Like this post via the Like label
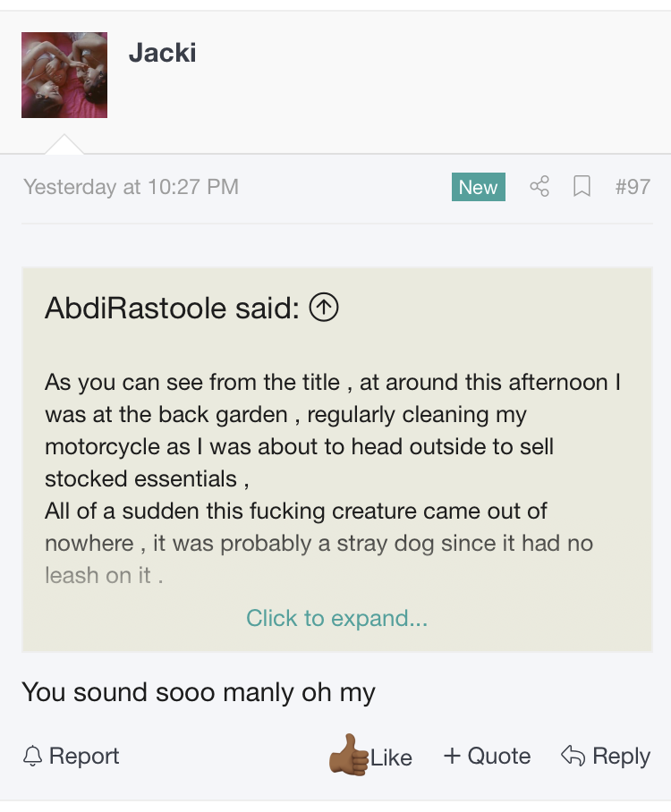The height and width of the screenshot is (812, 671). pos(391,757)
